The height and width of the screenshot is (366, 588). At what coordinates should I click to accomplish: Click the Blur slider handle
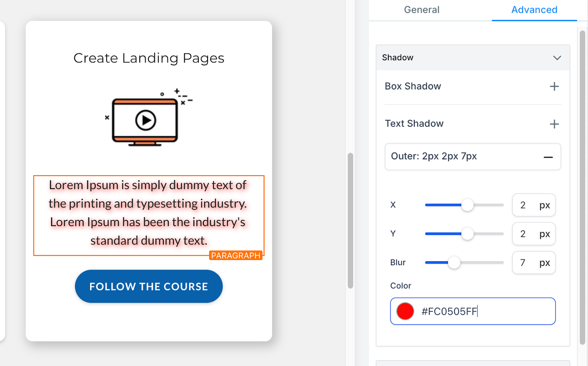coord(454,263)
